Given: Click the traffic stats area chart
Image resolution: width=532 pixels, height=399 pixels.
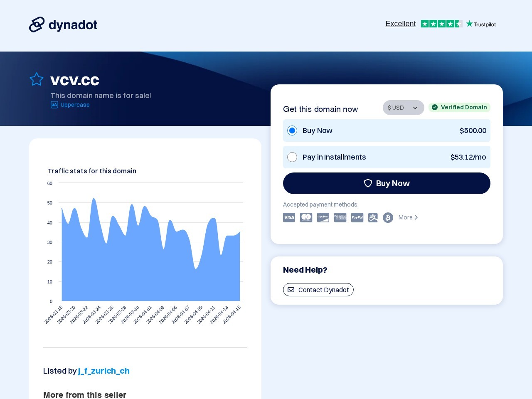Looking at the screenshot, I should tap(151, 249).
